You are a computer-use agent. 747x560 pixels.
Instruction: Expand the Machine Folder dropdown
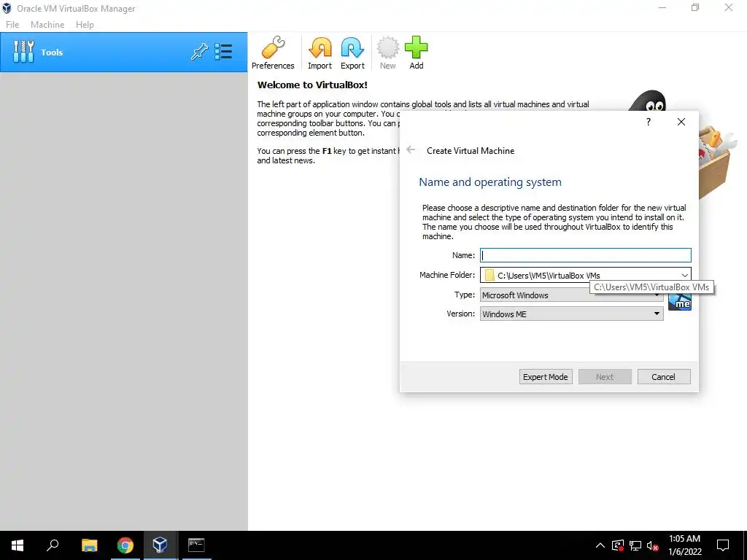(x=684, y=275)
